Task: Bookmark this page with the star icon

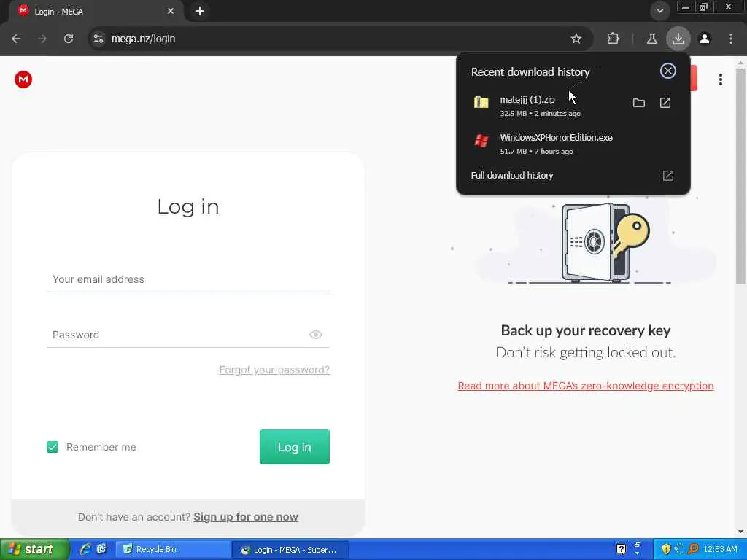Action: click(576, 39)
